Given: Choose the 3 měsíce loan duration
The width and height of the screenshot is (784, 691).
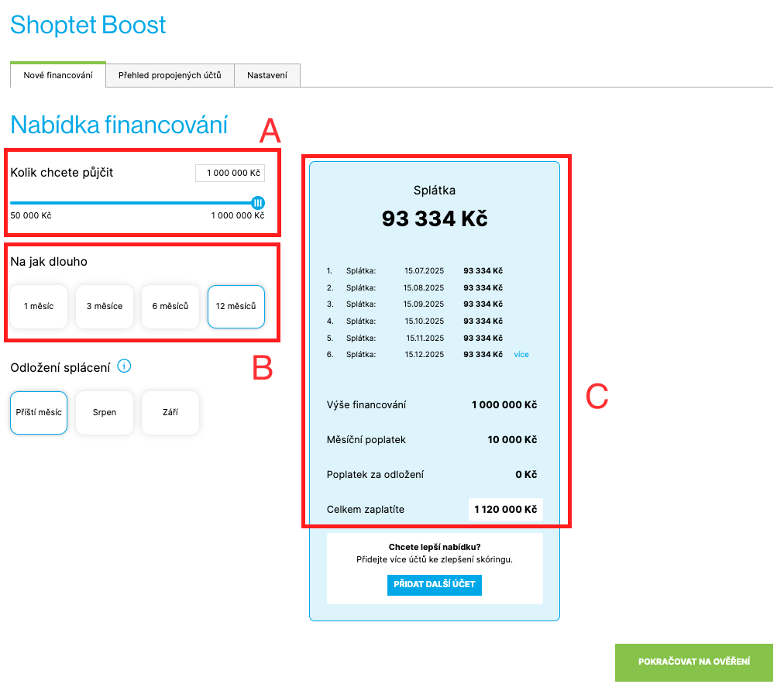Looking at the screenshot, I should (x=105, y=307).
